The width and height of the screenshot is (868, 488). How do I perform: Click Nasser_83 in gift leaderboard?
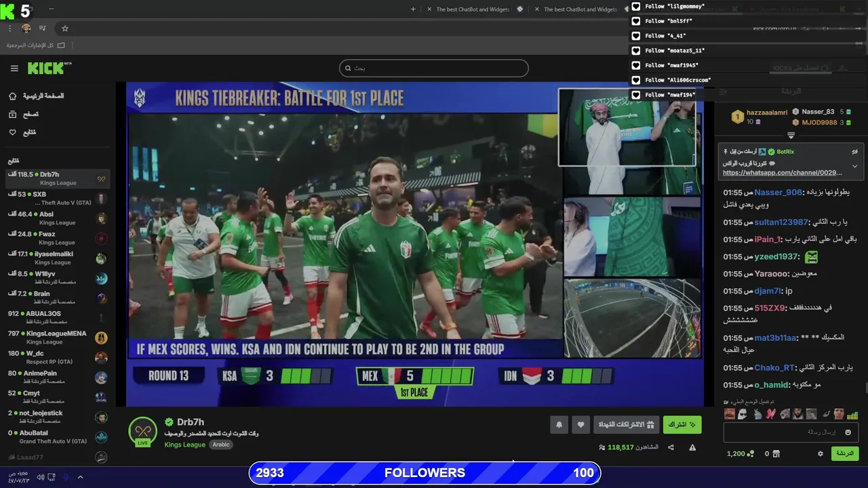818,112
